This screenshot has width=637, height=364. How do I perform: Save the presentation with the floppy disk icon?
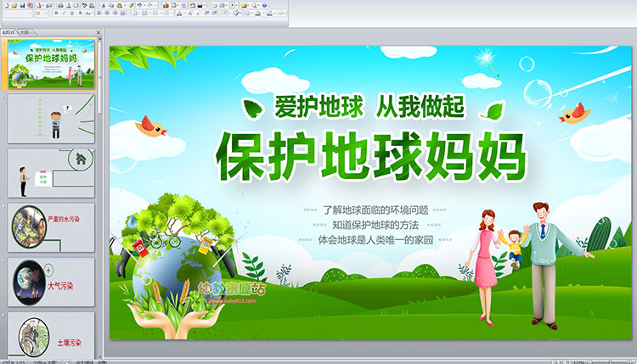coord(22,5)
